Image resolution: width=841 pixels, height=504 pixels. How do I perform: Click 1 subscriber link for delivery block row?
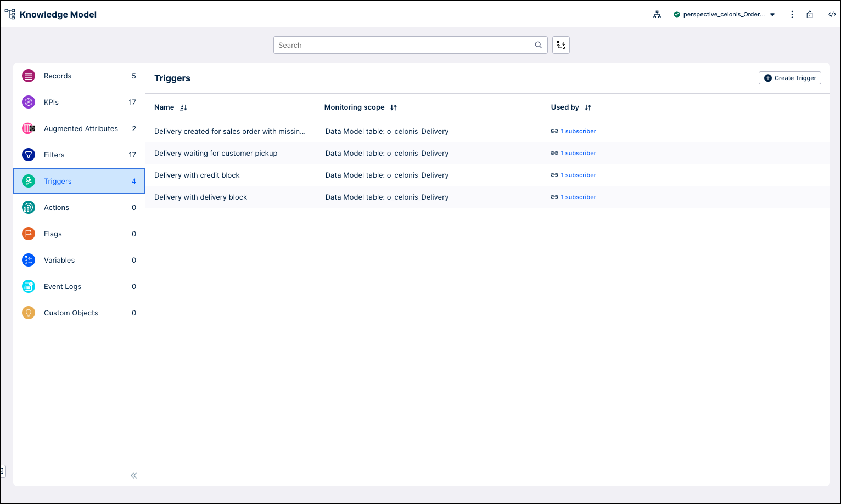pyautogui.click(x=578, y=197)
